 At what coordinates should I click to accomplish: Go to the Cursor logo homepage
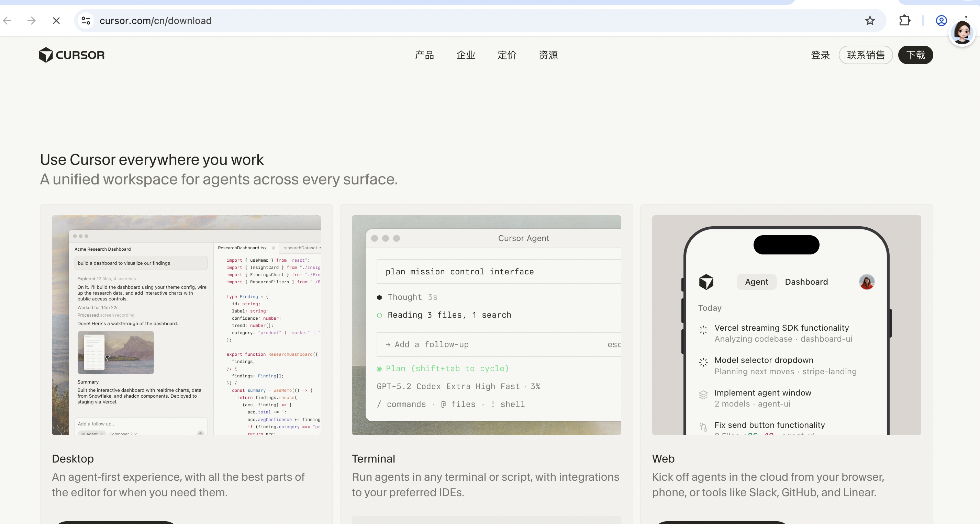click(x=72, y=55)
